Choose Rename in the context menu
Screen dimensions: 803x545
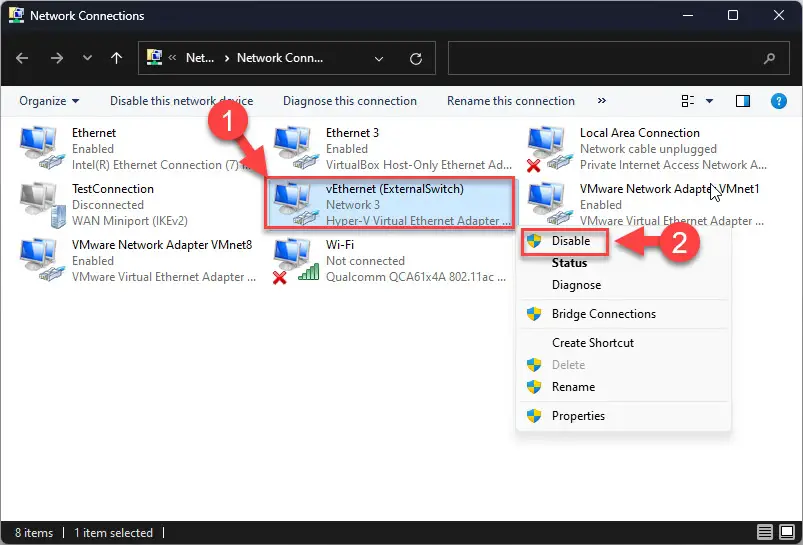(573, 387)
